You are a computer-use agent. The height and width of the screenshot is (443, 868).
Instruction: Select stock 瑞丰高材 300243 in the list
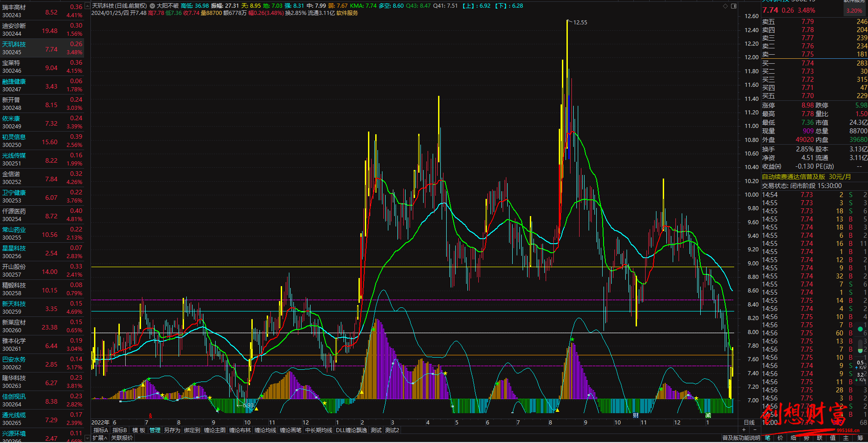click(x=42, y=11)
